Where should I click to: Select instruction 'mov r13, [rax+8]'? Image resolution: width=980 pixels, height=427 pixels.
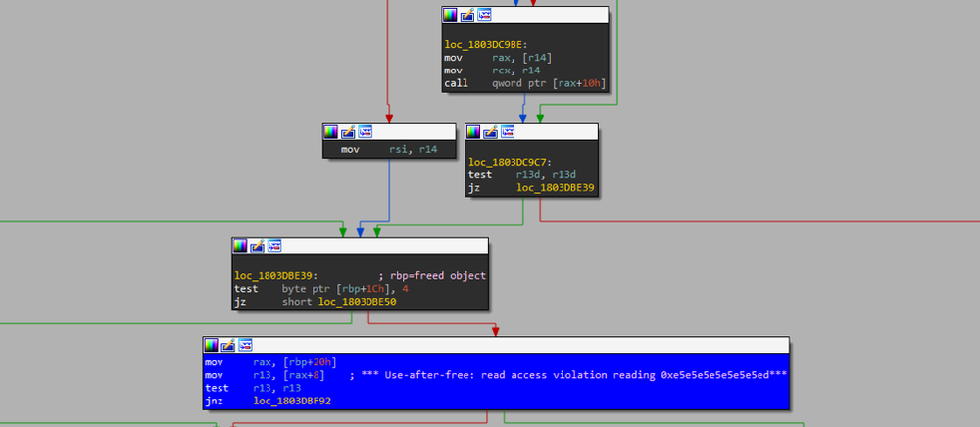[265, 375]
